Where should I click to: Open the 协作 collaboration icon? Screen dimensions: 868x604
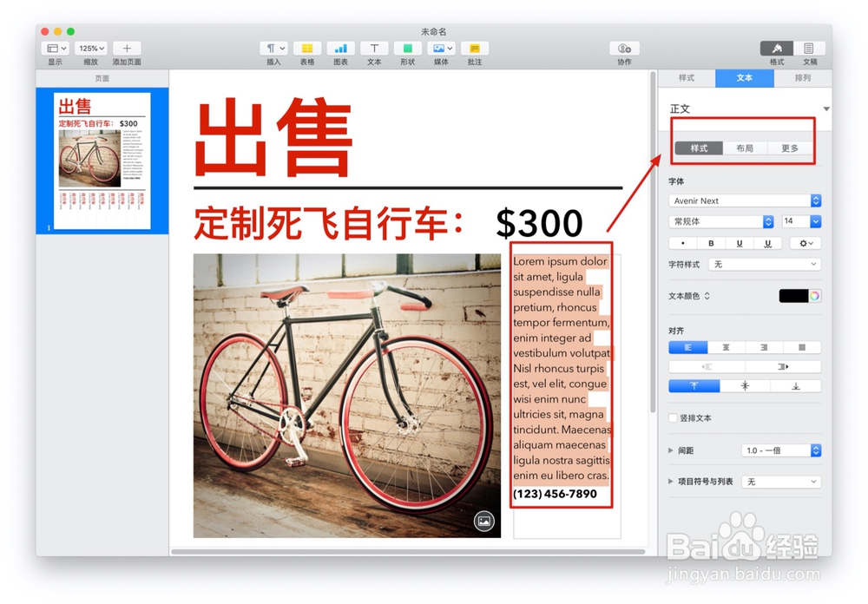coord(623,48)
